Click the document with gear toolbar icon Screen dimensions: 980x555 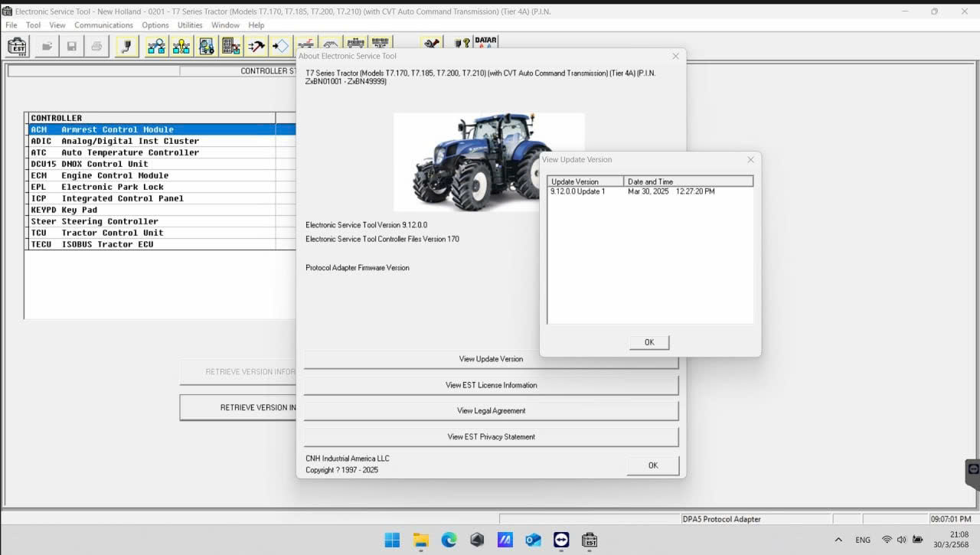(206, 47)
